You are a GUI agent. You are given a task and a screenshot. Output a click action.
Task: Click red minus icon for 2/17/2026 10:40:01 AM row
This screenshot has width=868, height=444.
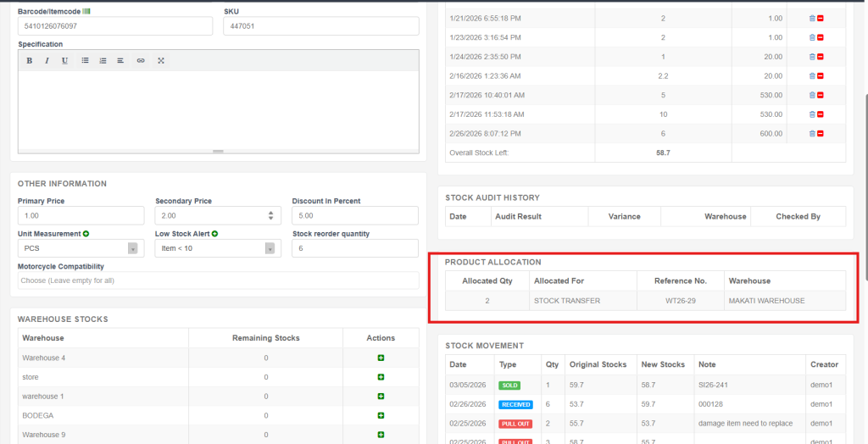click(821, 95)
